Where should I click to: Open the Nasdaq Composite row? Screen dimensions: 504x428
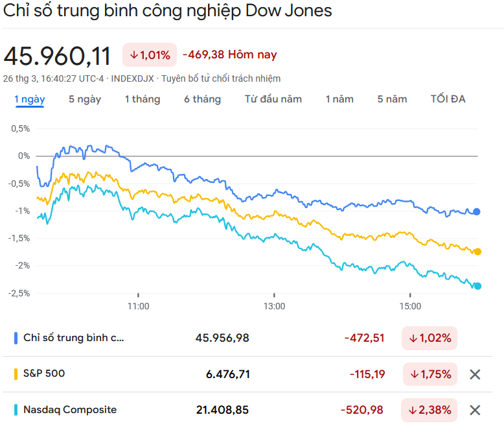click(x=70, y=410)
